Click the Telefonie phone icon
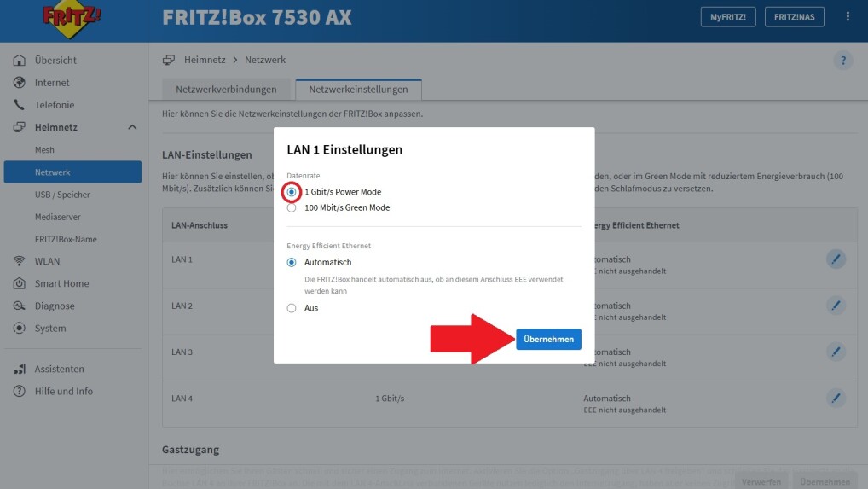Screen dimensions: 868x489 click(x=20, y=105)
